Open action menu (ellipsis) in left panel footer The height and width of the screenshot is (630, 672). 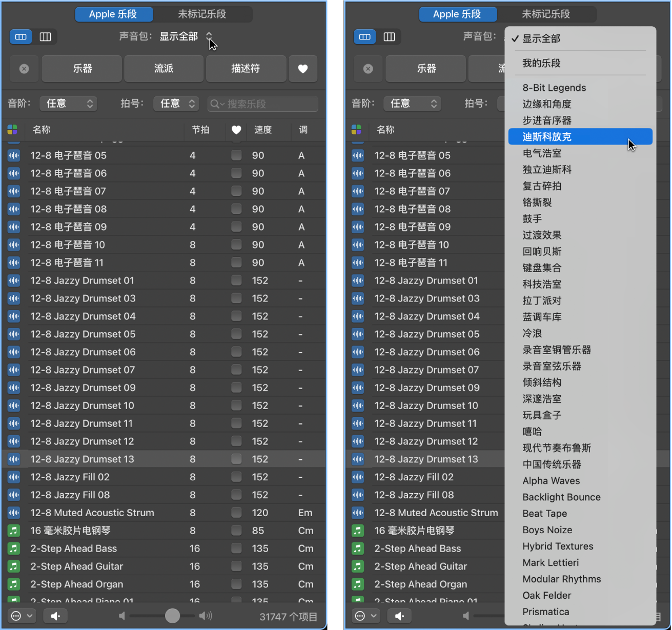(x=22, y=616)
